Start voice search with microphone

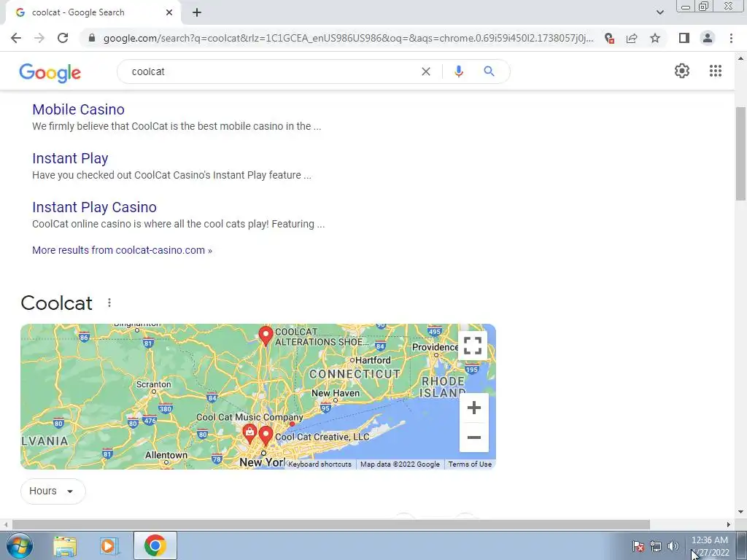458,71
